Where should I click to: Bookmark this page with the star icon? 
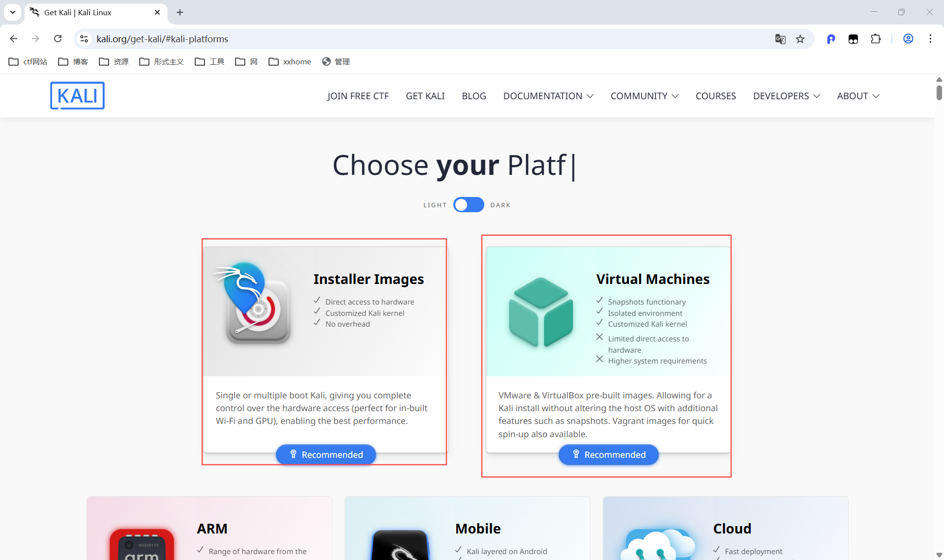(800, 39)
